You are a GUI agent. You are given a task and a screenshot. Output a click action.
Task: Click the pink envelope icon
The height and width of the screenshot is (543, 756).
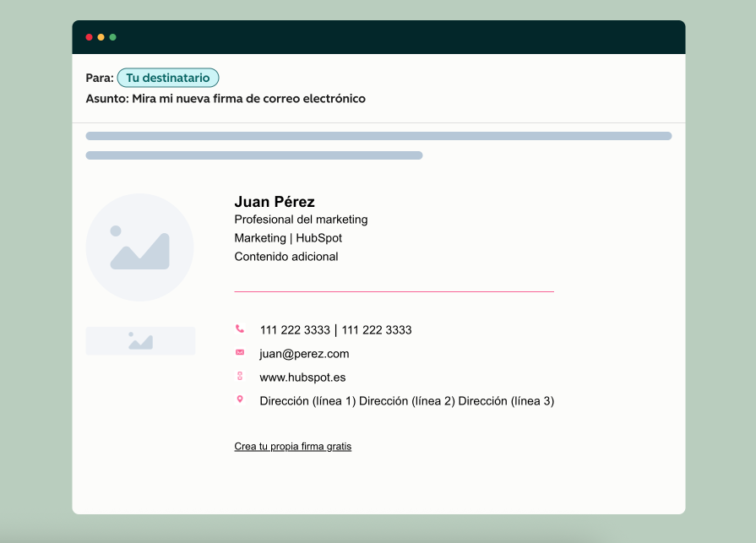[x=239, y=354]
